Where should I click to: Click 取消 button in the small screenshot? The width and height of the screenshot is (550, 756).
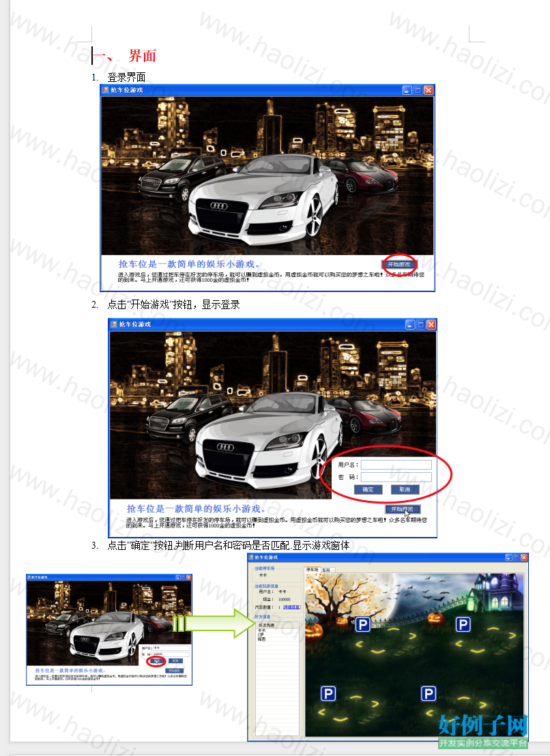coord(175,661)
